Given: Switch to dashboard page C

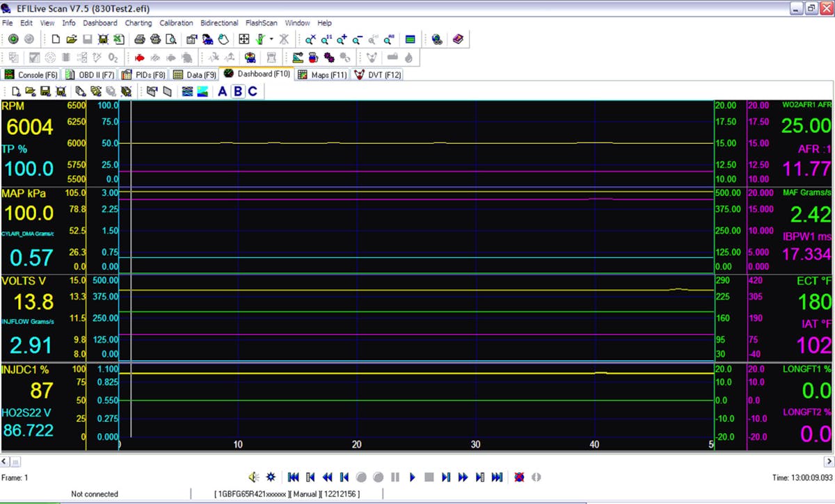Looking at the screenshot, I should pyautogui.click(x=253, y=91).
